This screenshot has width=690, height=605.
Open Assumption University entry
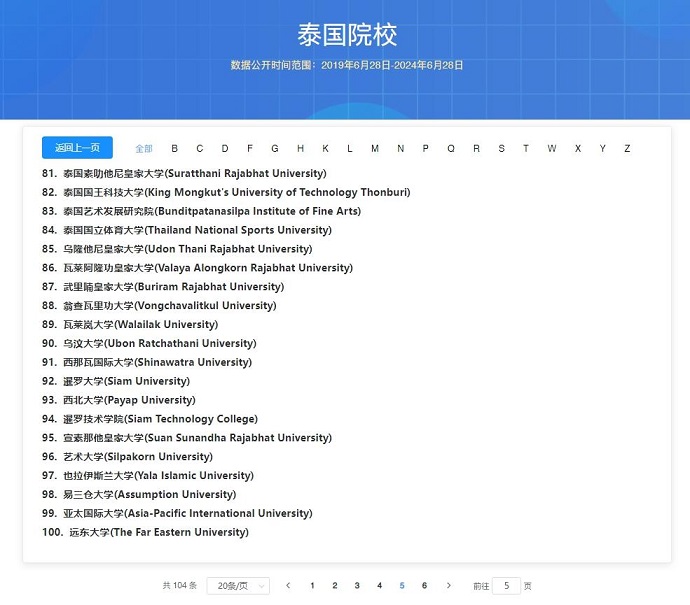pyautogui.click(x=150, y=494)
